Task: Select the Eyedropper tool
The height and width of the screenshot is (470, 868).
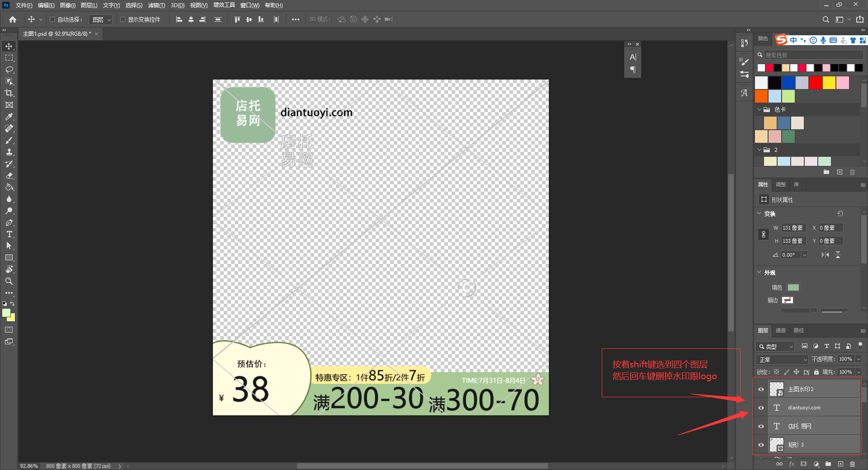Action: (9, 117)
